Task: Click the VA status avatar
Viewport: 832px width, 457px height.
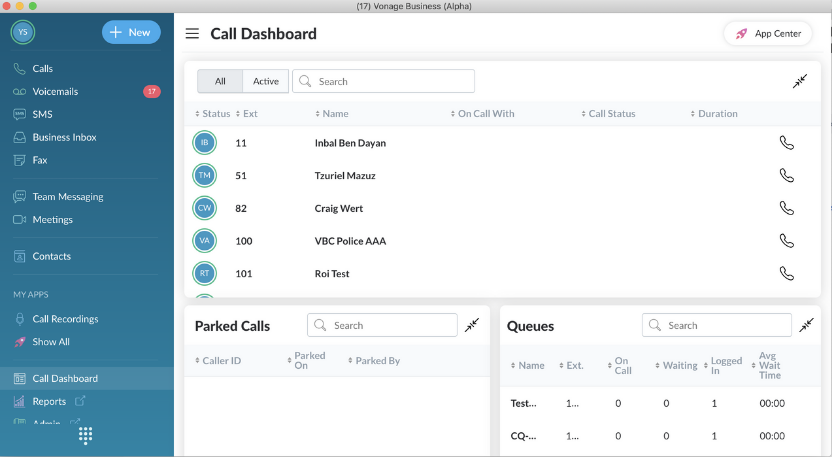Action: [204, 241]
